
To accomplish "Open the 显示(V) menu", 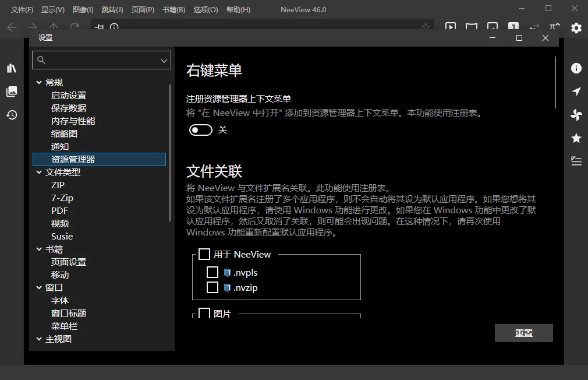I will [53, 10].
